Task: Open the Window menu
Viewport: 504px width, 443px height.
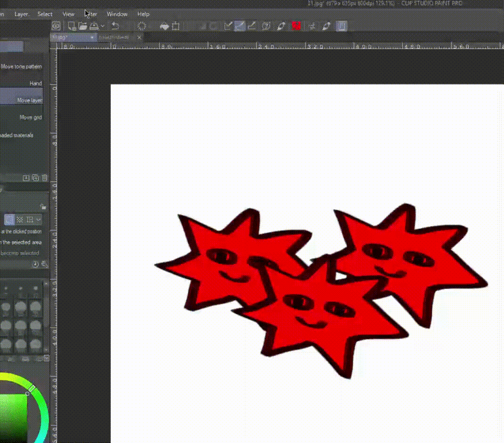Action: point(117,14)
